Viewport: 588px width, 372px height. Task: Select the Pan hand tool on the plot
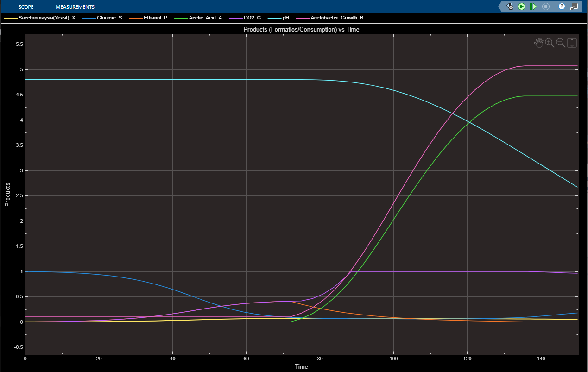pyautogui.click(x=538, y=43)
